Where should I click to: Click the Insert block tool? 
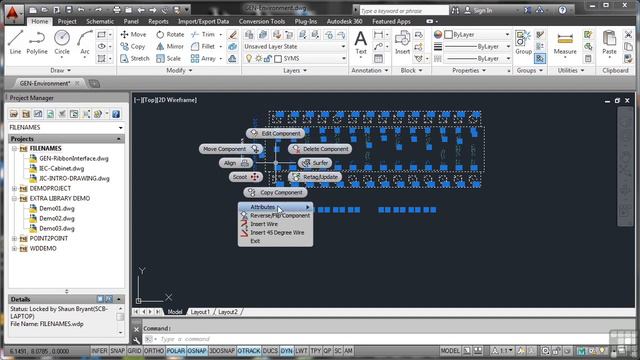click(402, 42)
